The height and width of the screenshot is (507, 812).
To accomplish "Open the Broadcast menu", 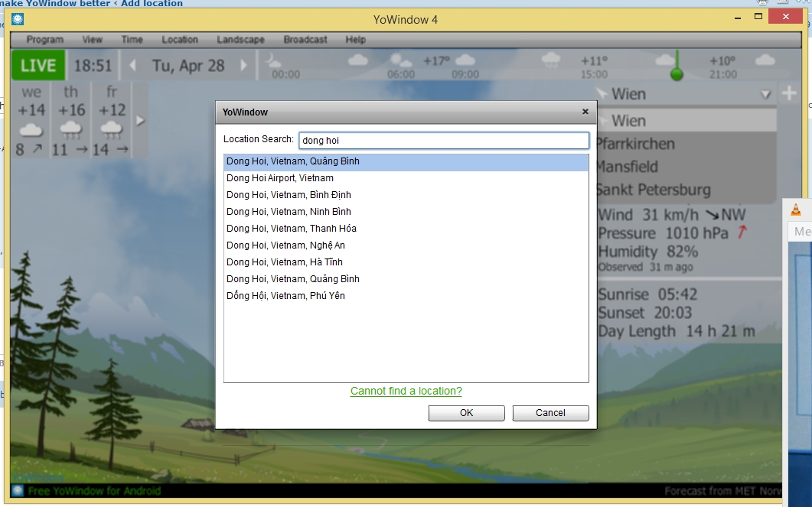I will coord(305,39).
